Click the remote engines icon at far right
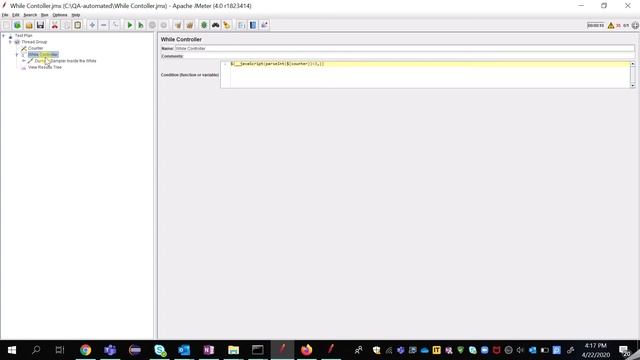Screen dimensions: 640x360 pyautogui.click(x=636, y=25)
